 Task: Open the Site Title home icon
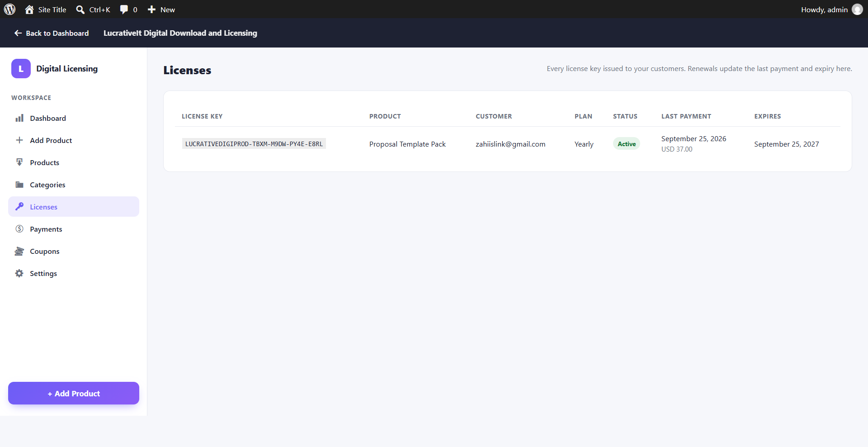[29, 10]
